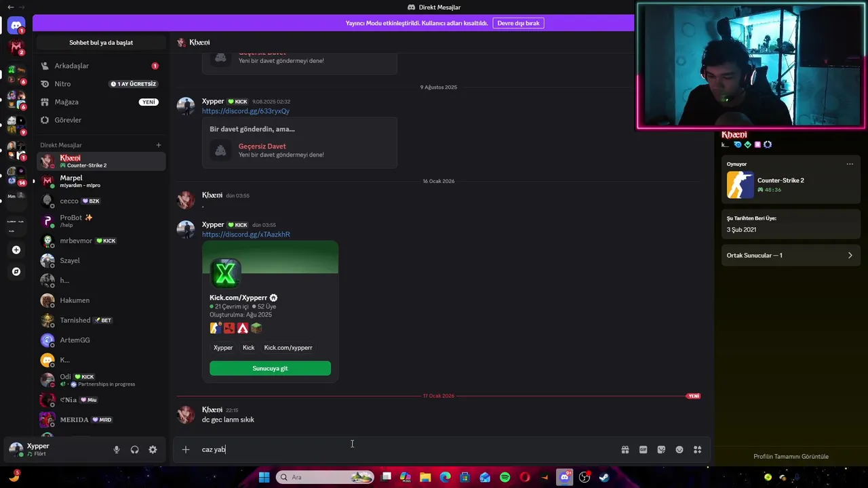The width and height of the screenshot is (868, 488).
Task: Select Marpel direct message
Action: coord(101,181)
